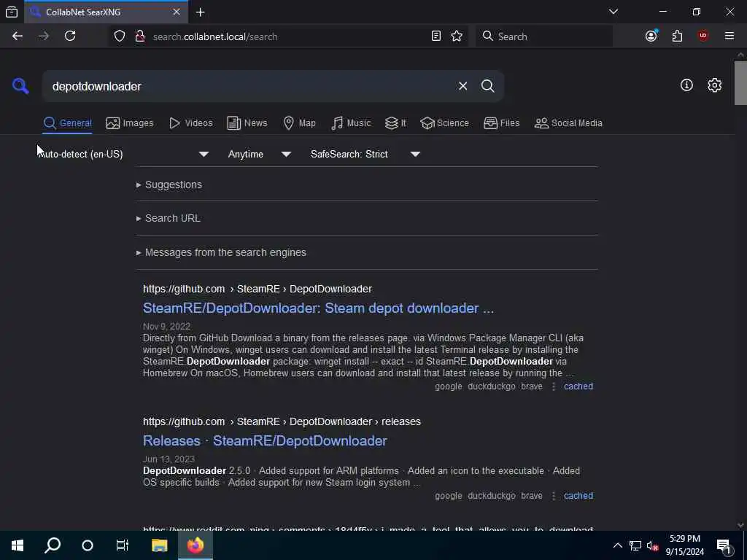Show hidden system tray icons

tap(617, 545)
